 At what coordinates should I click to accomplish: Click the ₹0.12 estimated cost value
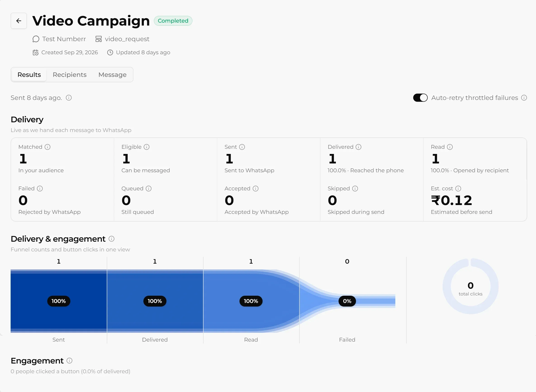pyautogui.click(x=451, y=201)
